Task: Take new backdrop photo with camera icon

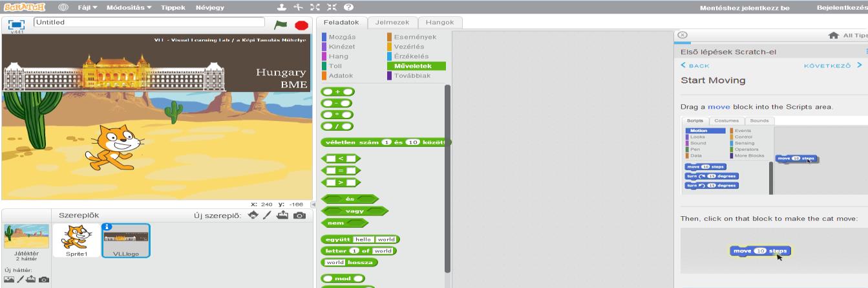Action: [x=43, y=280]
